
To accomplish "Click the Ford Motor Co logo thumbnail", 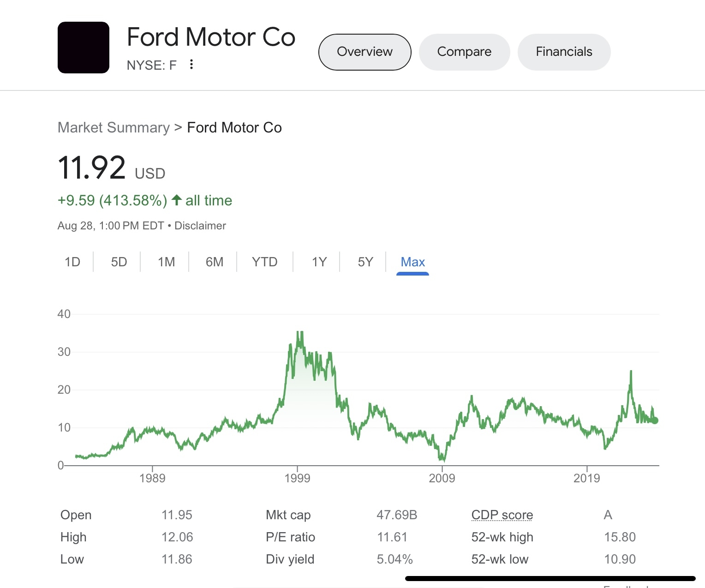I will tap(84, 48).
